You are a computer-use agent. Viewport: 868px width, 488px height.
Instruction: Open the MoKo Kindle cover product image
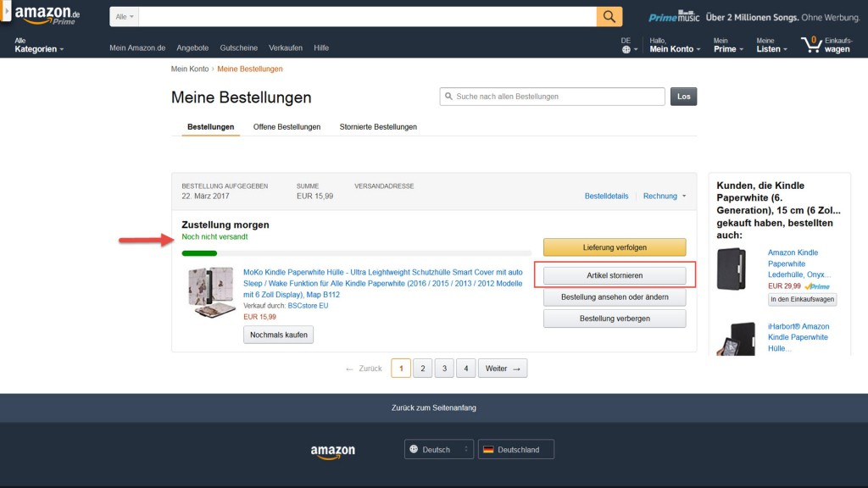pyautogui.click(x=211, y=291)
